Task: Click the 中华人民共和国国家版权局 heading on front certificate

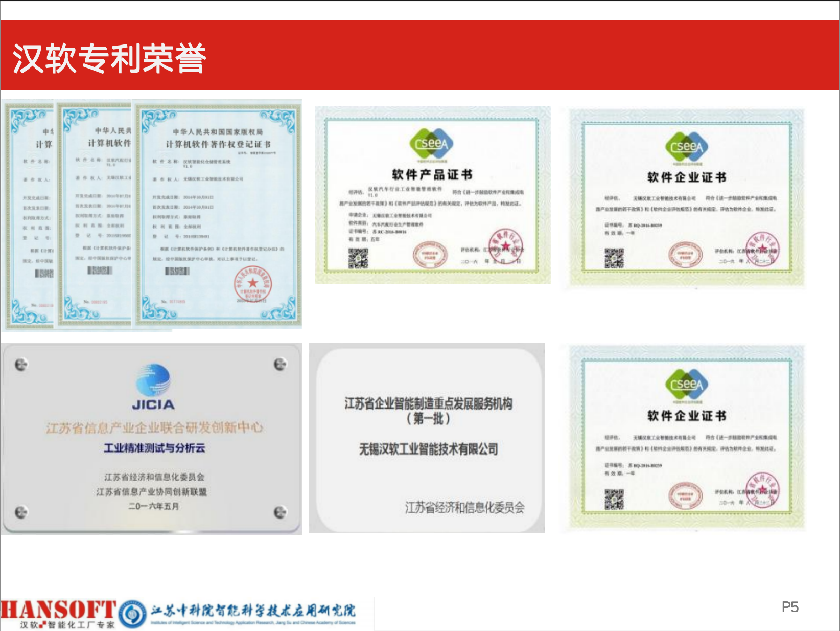Action: [218, 132]
